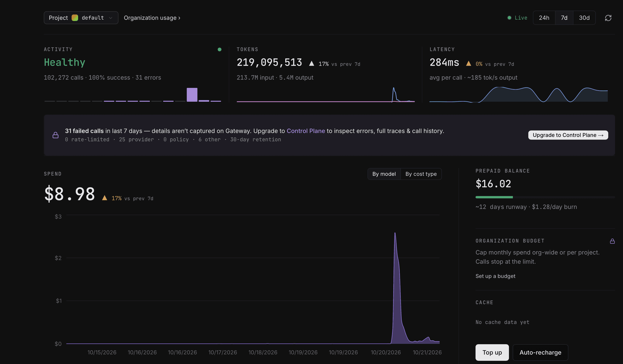This screenshot has width=623, height=364.
Task: Click the "31 failed calls" banner text
Action: pyautogui.click(x=84, y=131)
